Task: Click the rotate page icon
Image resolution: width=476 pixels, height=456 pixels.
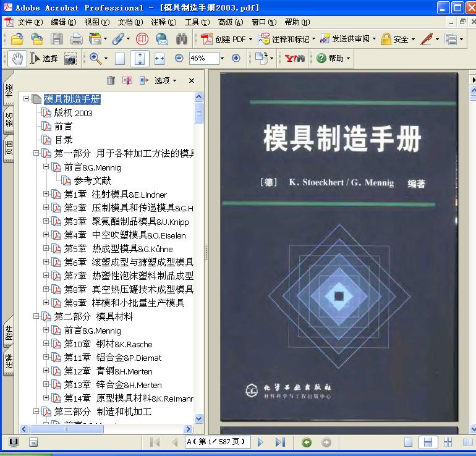Action: [261, 58]
